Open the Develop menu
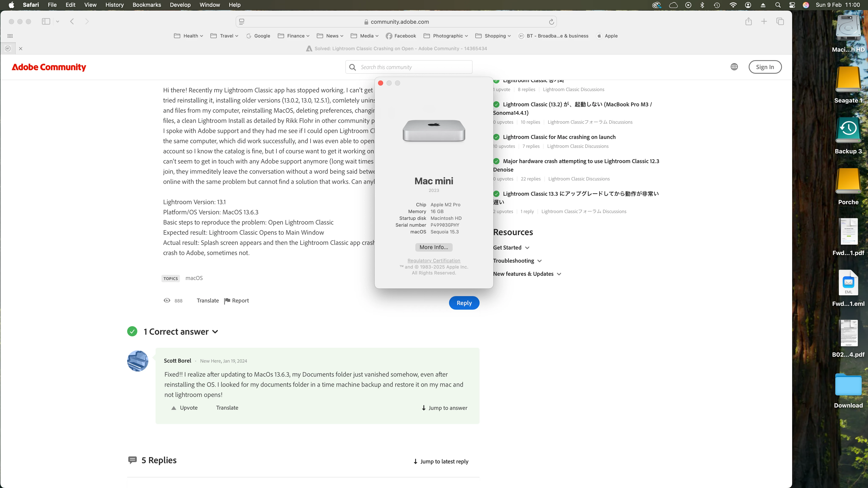 coord(180,5)
